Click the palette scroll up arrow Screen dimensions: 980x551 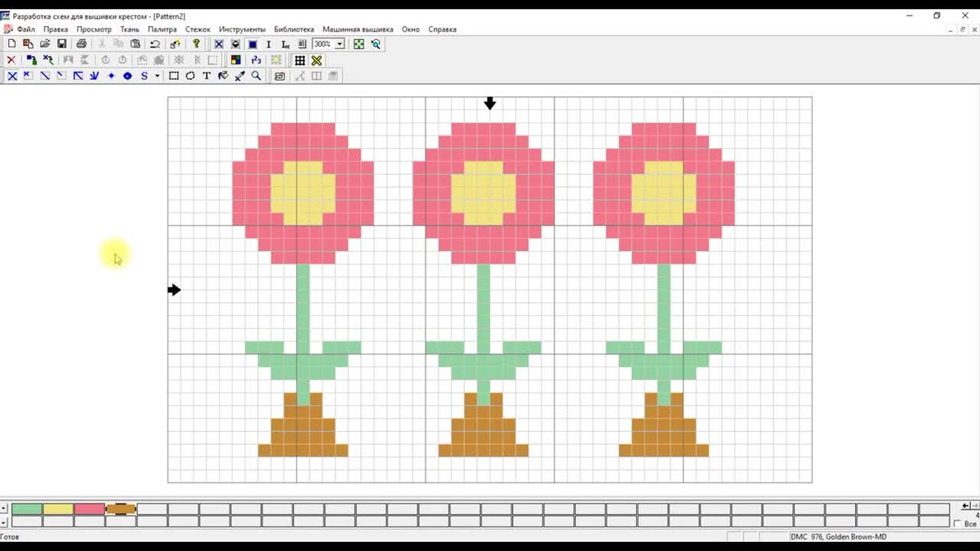click(5, 509)
